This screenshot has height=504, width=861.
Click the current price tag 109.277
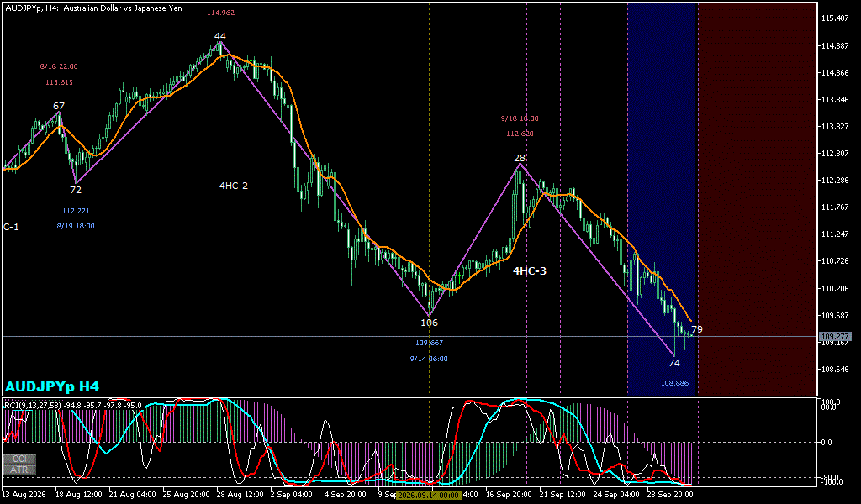835,336
